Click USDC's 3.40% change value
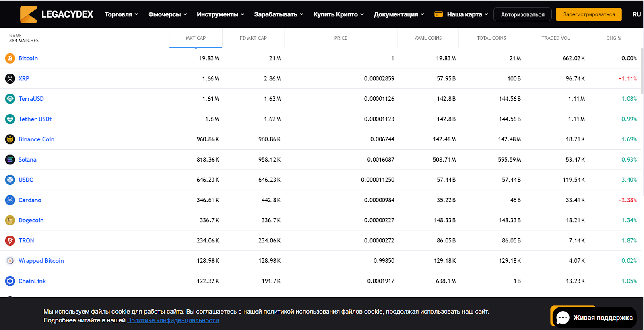The width and height of the screenshot is (644, 330). [x=629, y=180]
